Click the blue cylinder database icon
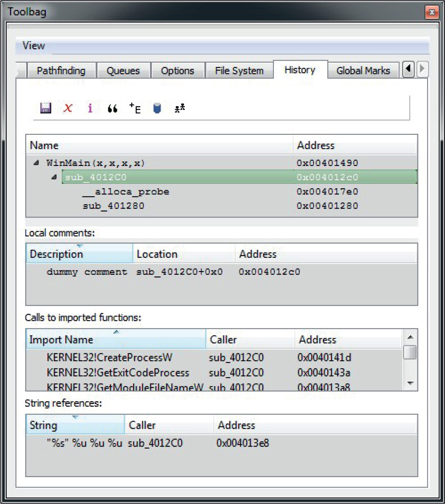The image size is (445, 504). tap(157, 108)
